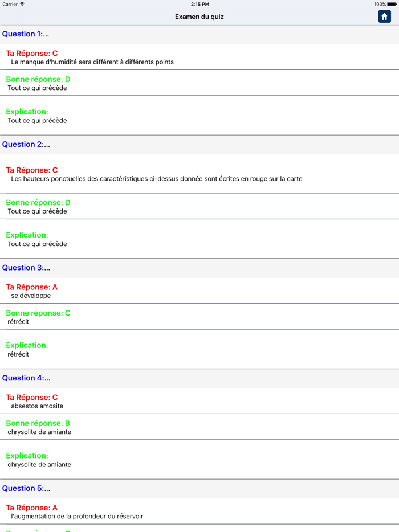Click 'l'augmentation de la profondeur du réservoir' text
Viewport: 399px width, 532px height.
77,517
